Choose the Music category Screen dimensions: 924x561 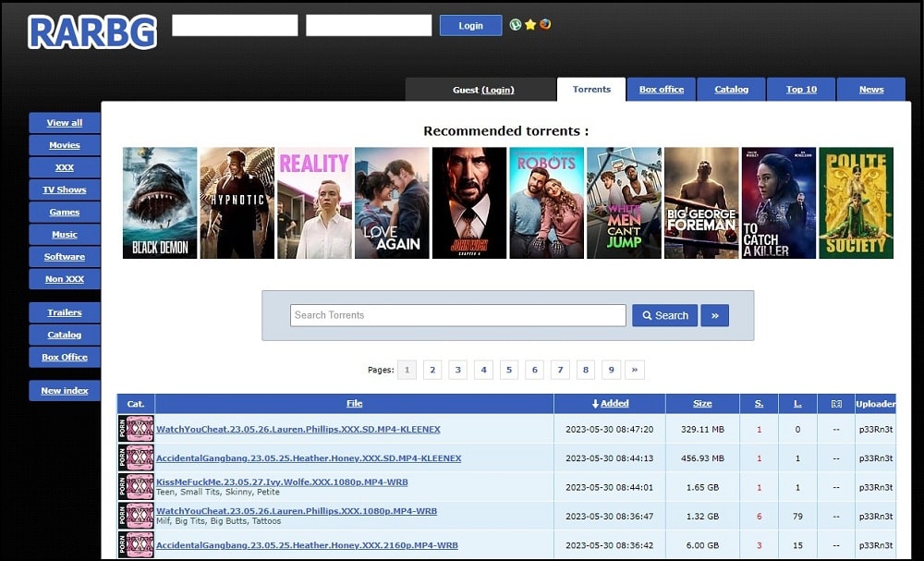[65, 235]
